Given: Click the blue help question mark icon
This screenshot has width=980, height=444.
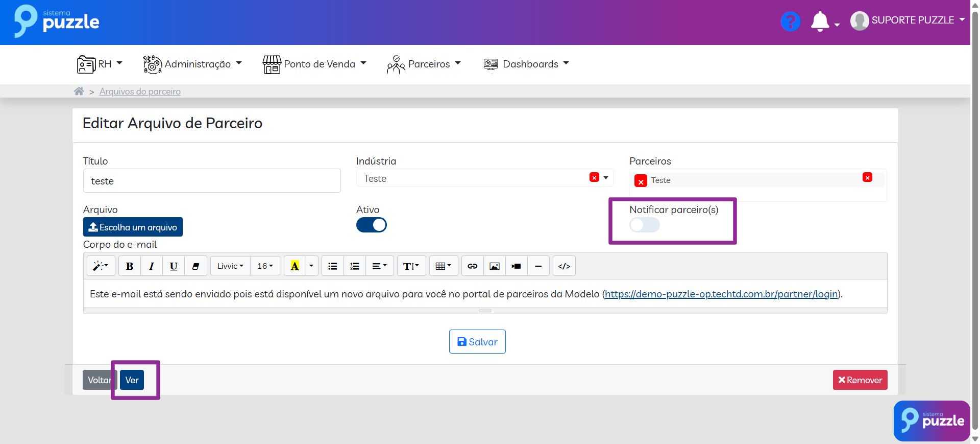Looking at the screenshot, I should [790, 21].
